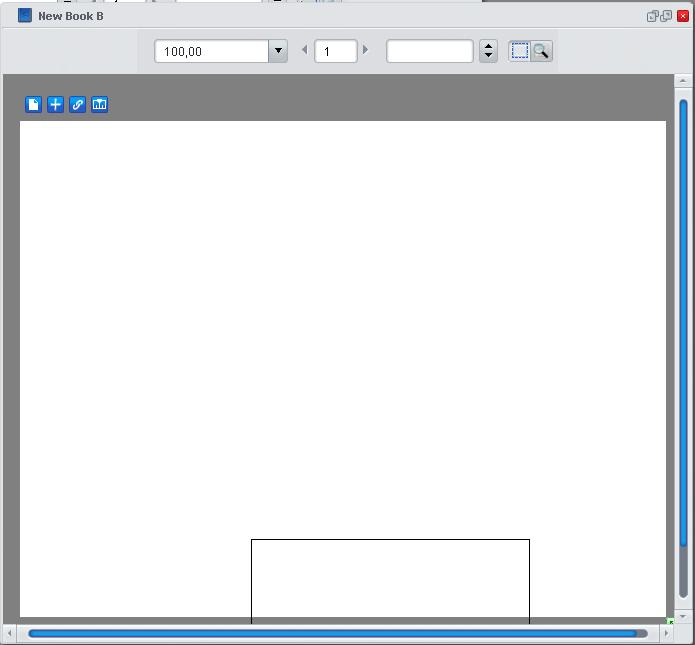Go to previous page arrow
Viewport: 695px width, 645px height.
(x=305, y=50)
